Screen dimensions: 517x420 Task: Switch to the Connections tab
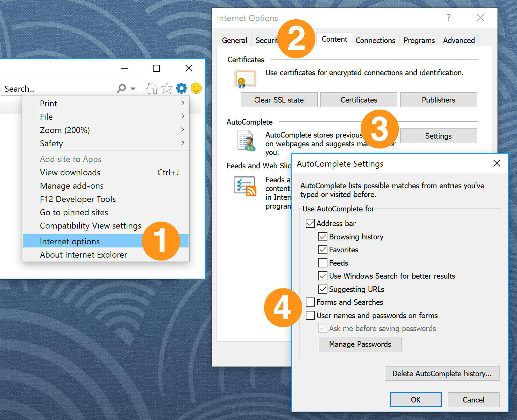[x=375, y=40]
